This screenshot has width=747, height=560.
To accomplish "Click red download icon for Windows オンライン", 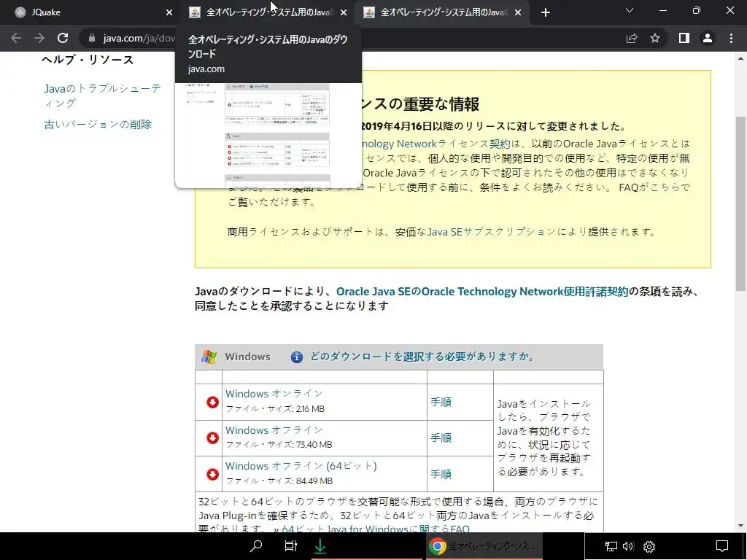I will pyautogui.click(x=212, y=402).
